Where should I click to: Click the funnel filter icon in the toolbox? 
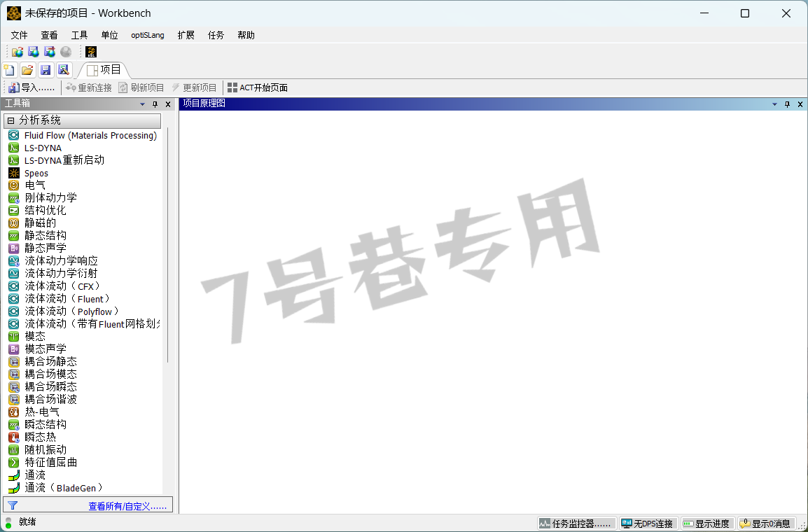tap(13, 505)
